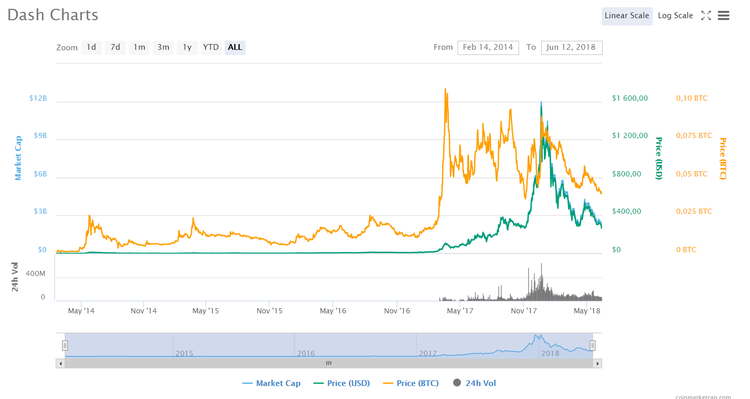Click the $6B market cap axis label

tap(40, 174)
